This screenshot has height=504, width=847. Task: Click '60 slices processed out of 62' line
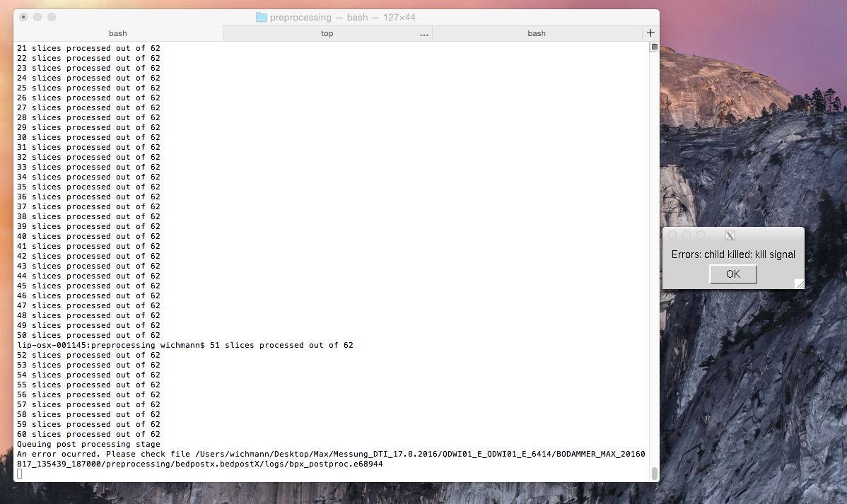[88, 434]
